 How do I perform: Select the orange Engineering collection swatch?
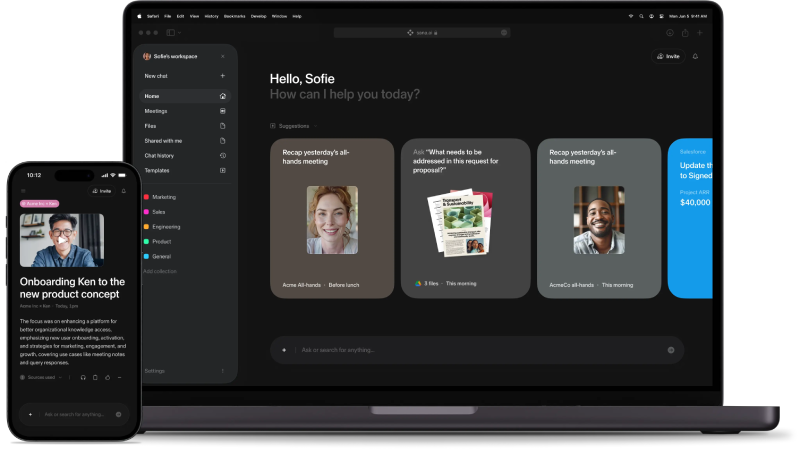pyautogui.click(x=146, y=226)
